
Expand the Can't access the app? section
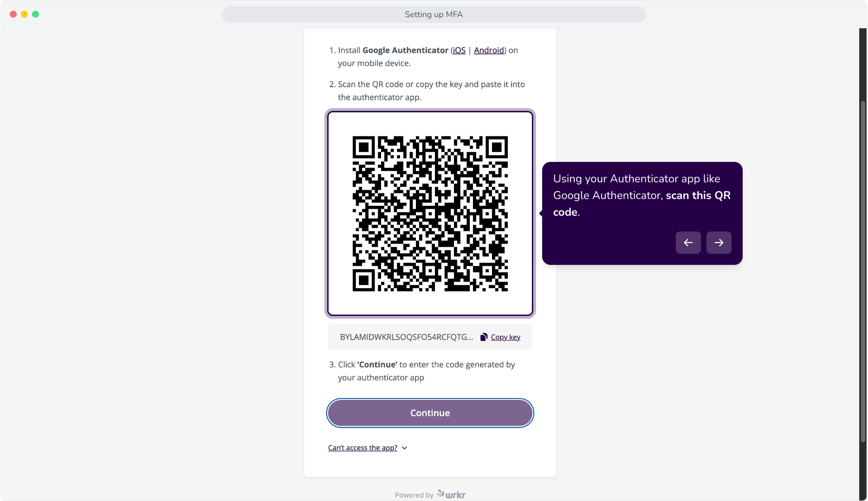(363, 448)
